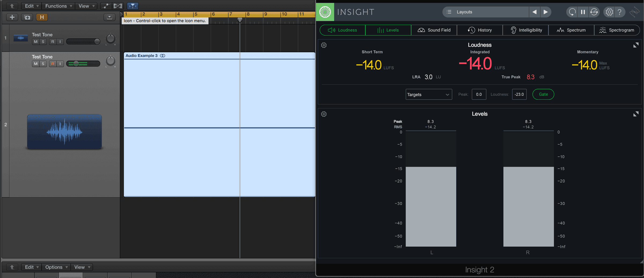
Task: Open the Spectrogram tab
Action: 617,30
